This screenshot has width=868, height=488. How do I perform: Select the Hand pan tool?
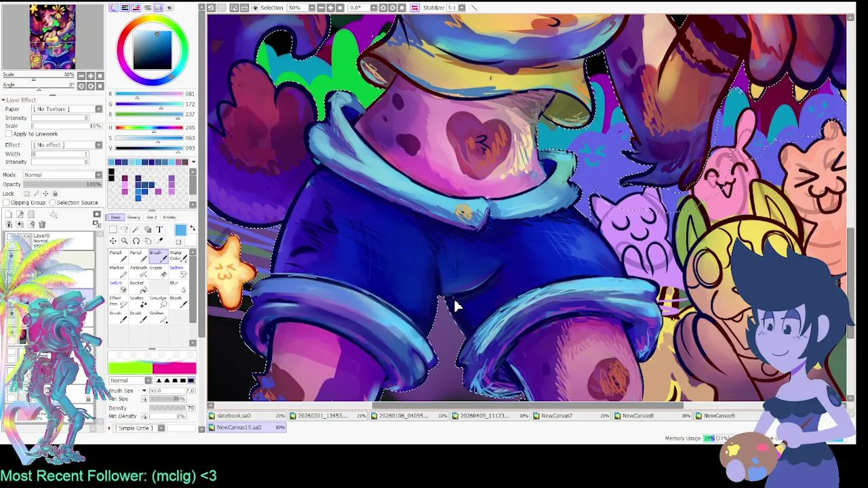148,241
